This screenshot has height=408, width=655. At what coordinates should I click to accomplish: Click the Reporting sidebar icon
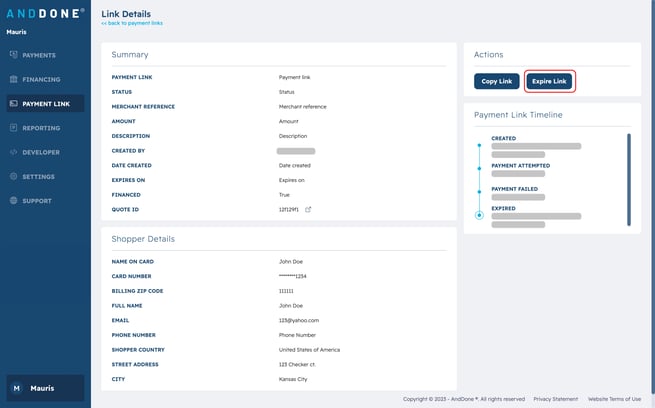point(13,128)
